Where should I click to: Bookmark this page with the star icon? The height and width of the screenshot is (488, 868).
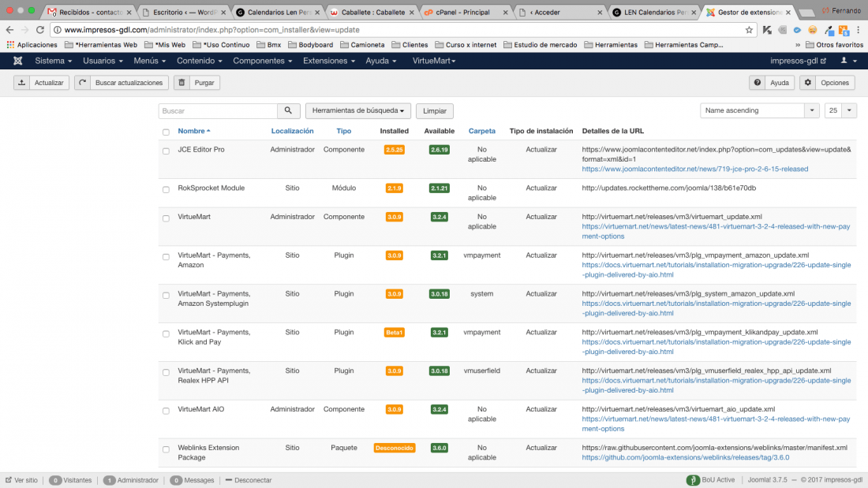coord(749,30)
